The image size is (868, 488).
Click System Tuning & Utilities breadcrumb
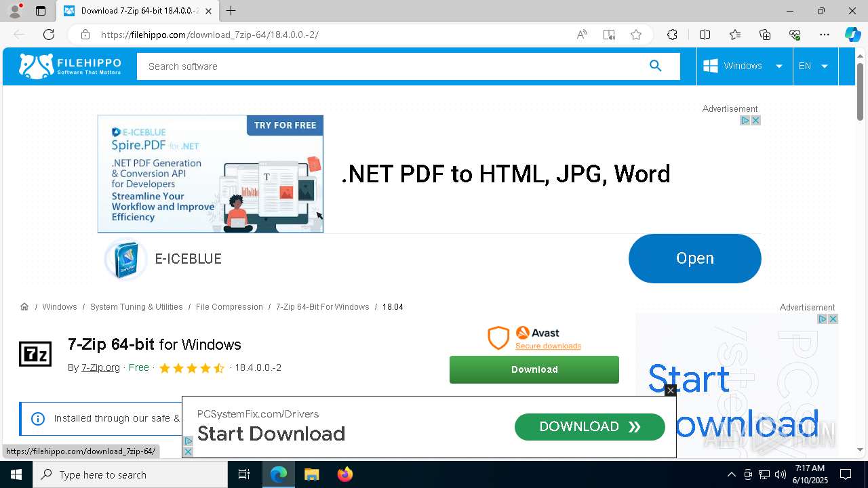pyautogui.click(x=136, y=307)
